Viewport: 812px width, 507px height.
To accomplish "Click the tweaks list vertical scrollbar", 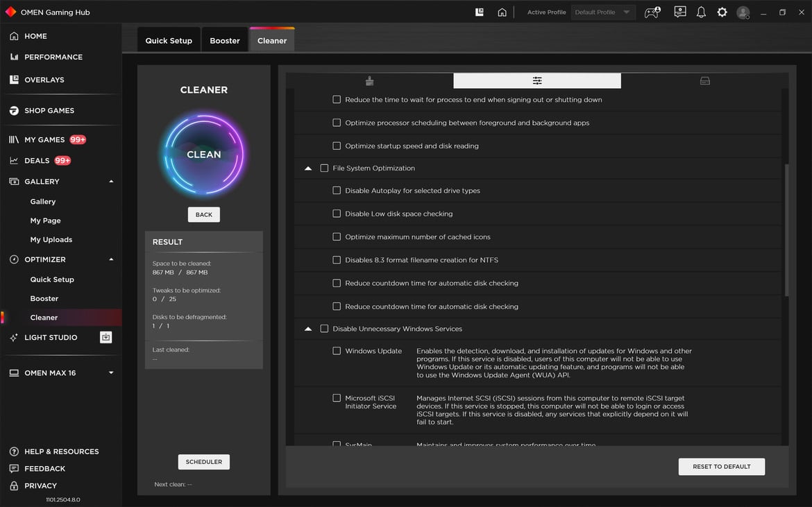I will point(786,230).
